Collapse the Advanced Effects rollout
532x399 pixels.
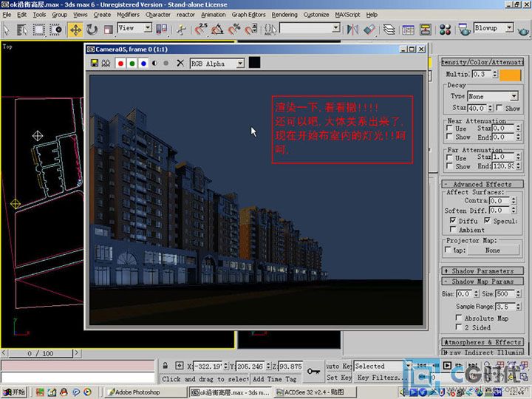coord(482,184)
